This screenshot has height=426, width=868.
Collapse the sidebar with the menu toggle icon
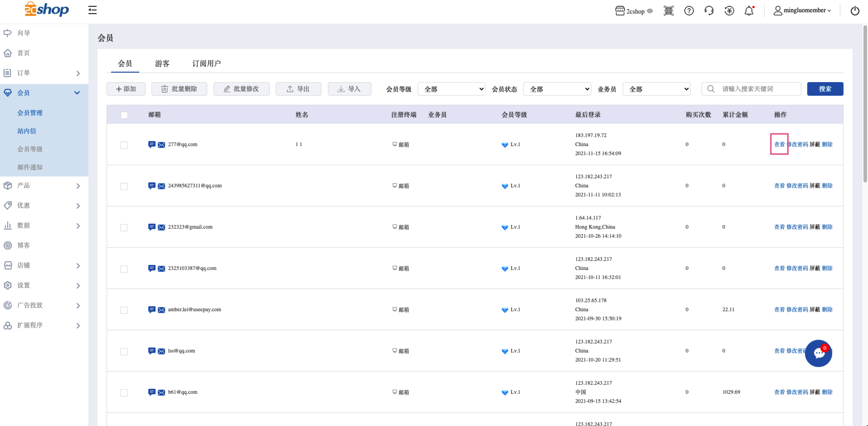(92, 10)
